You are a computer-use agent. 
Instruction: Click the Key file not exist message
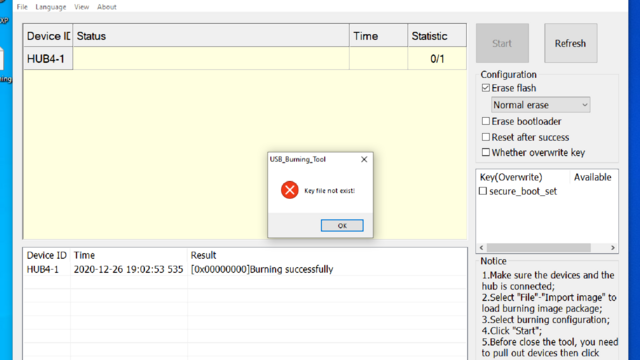tap(329, 191)
